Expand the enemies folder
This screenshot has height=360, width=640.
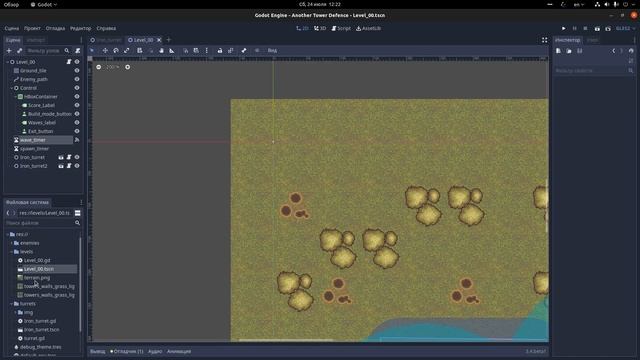(11, 243)
